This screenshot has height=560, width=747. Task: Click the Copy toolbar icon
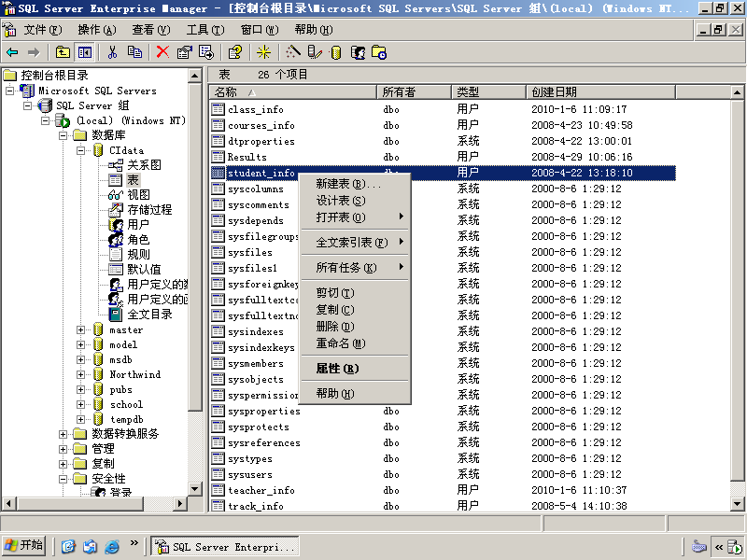point(134,52)
